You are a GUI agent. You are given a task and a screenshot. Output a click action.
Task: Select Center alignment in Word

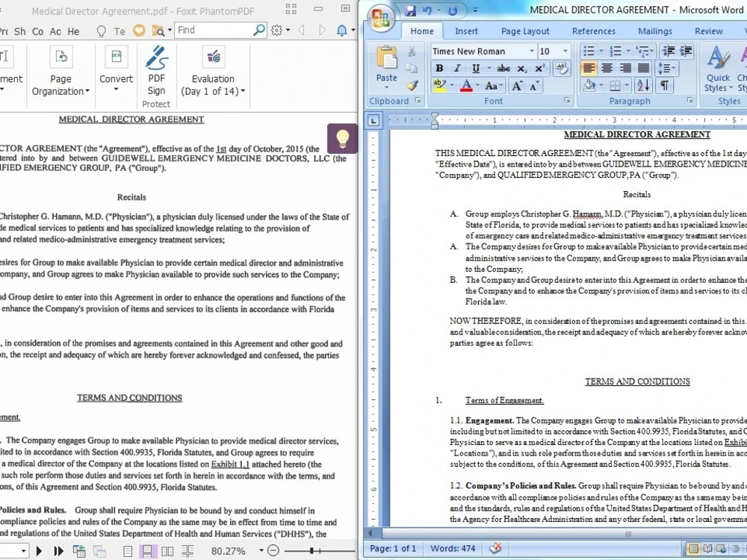[607, 68]
